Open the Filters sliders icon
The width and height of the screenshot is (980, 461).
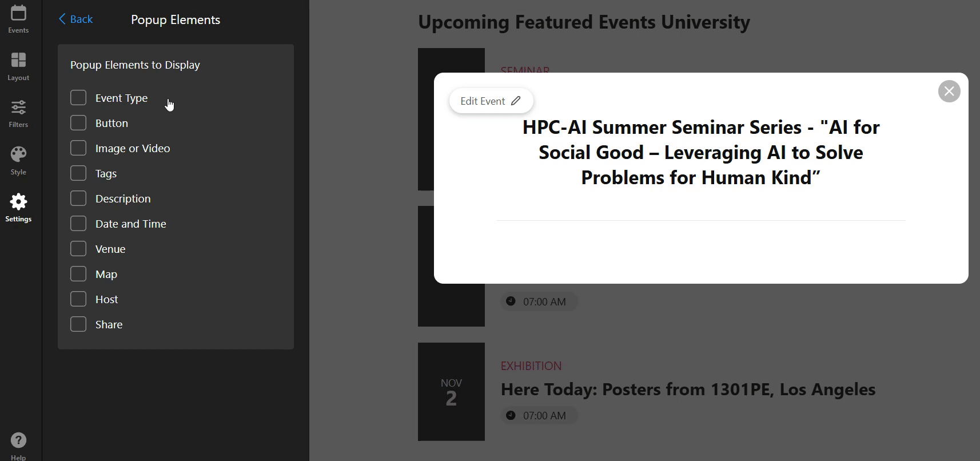click(18, 108)
